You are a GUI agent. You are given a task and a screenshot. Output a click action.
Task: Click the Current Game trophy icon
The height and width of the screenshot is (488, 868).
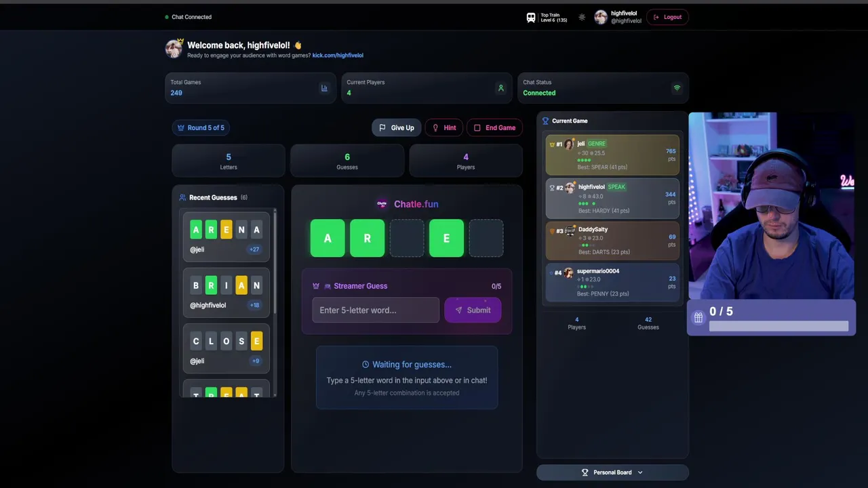(x=545, y=121)
